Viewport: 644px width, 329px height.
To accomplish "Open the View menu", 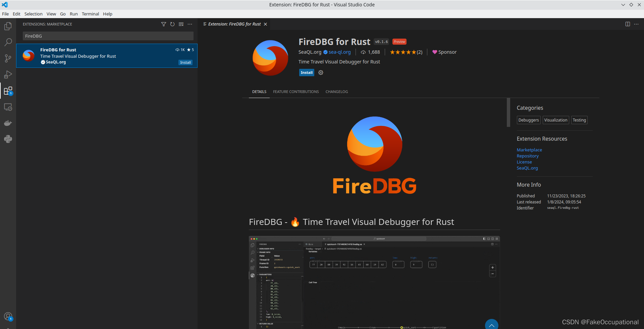I will point(51,14).
